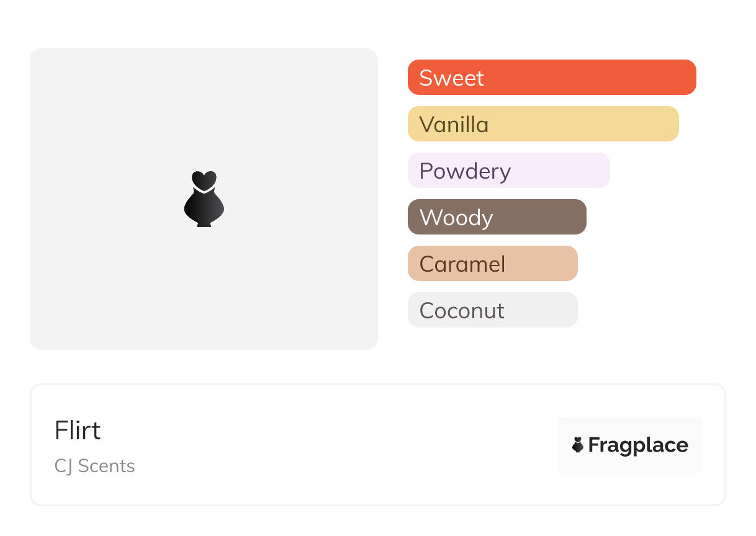Click the perfume bottle placeholder icon

click(x=204, y=199)
